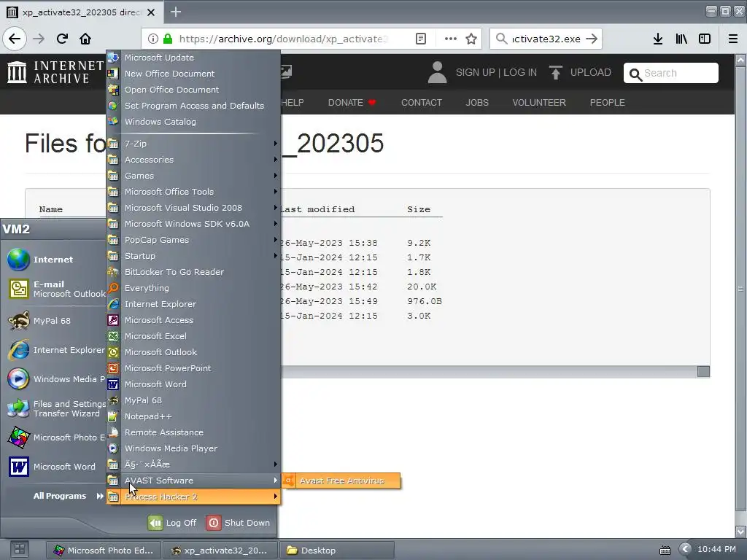The image size is (747, 560).
Task: Click the address bar URL field
Action: pos(283,39)
